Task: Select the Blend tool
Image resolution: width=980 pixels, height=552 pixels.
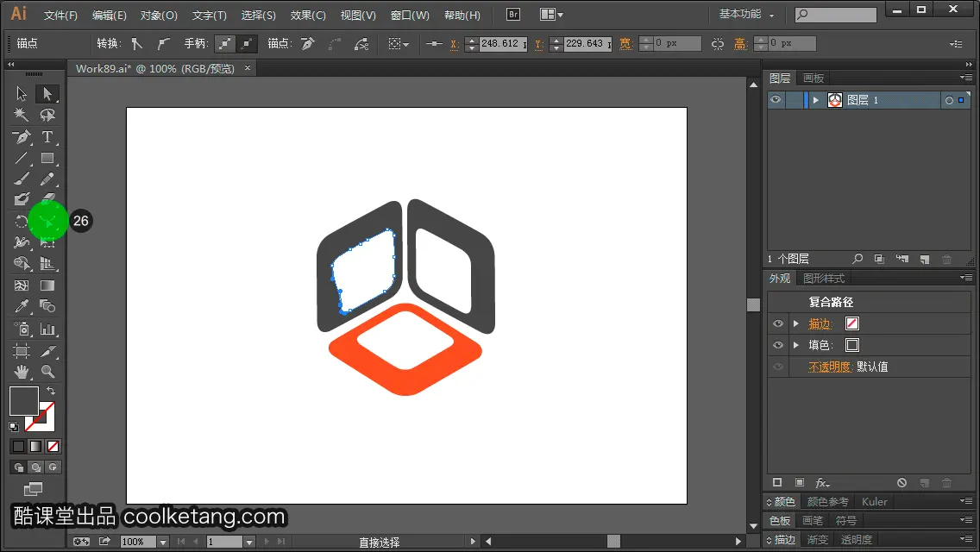Action: click(x=47, y=306)
